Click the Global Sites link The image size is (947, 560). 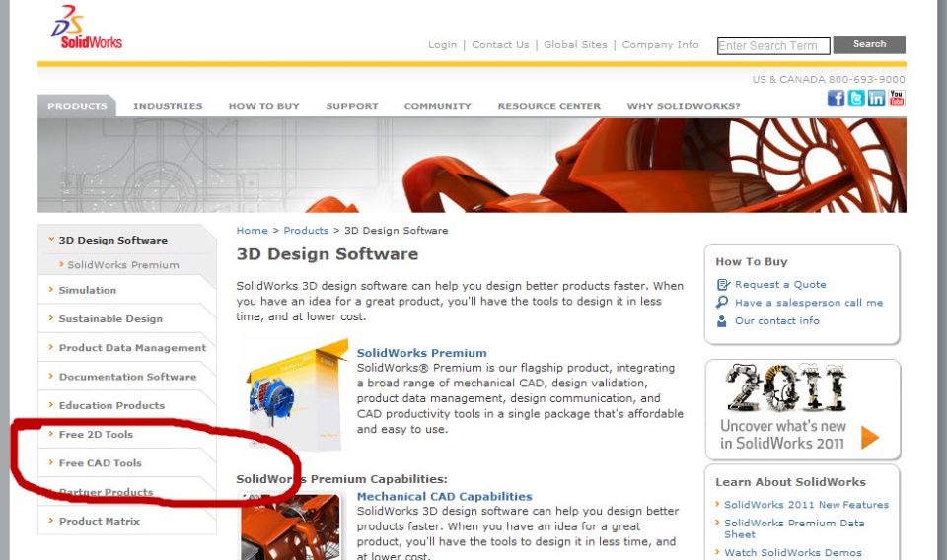click(x=575, y=45)
